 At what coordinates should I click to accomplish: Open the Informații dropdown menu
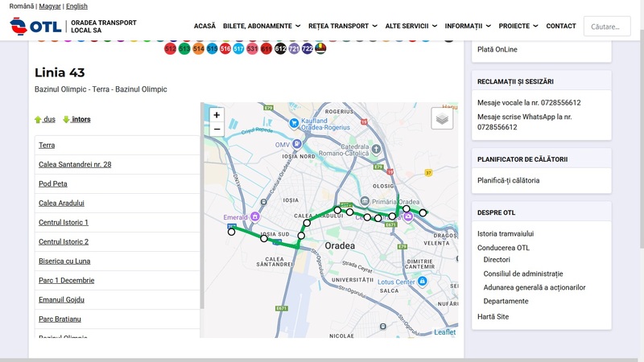474,27
